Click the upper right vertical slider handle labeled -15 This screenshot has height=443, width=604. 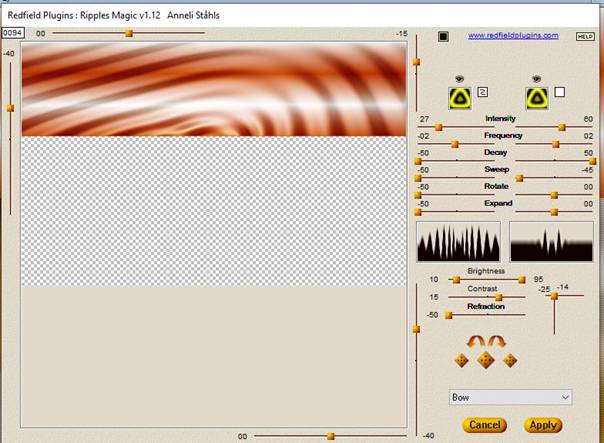click(416, 62)
